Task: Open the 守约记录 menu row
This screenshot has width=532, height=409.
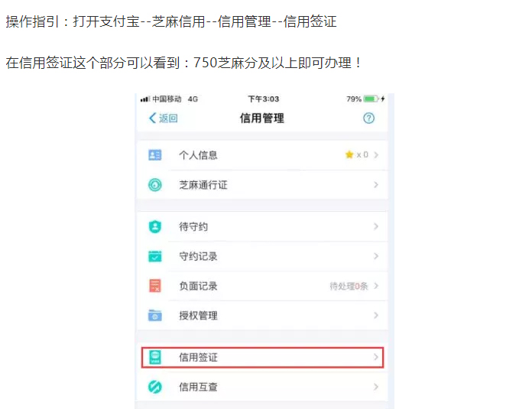Action: tap(262, 257)
